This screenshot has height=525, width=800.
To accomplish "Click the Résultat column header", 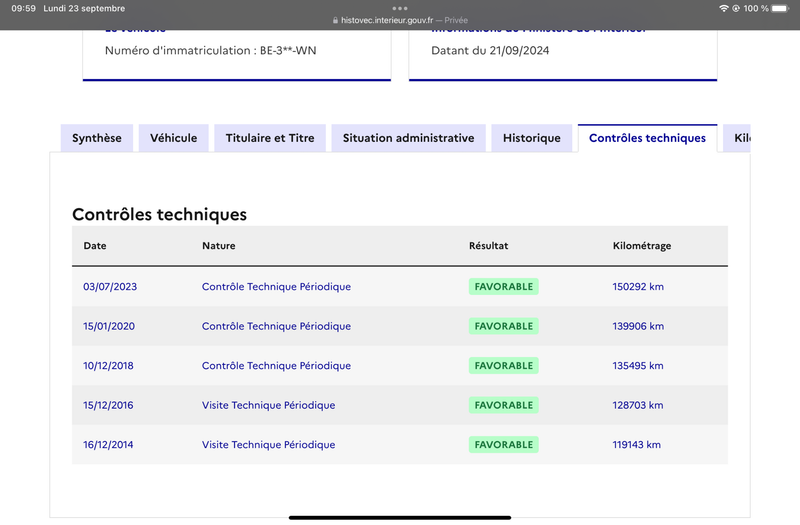I will coord(489,246).
